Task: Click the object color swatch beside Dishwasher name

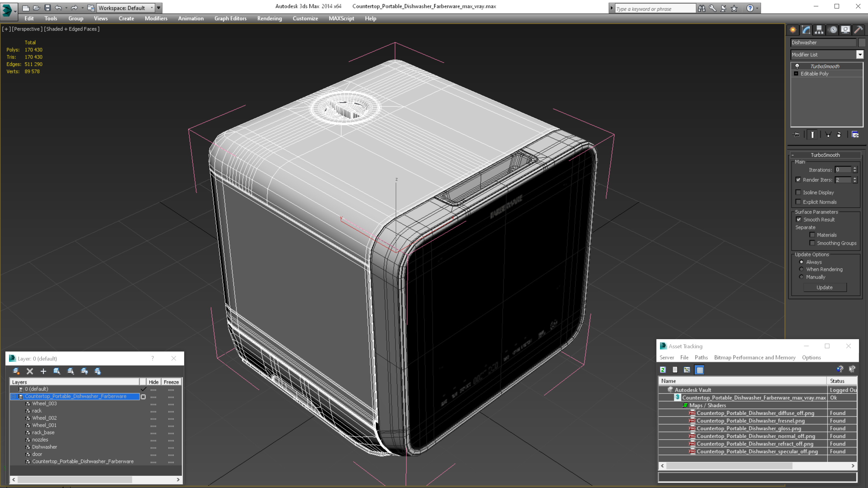Action: click(862, 42)
